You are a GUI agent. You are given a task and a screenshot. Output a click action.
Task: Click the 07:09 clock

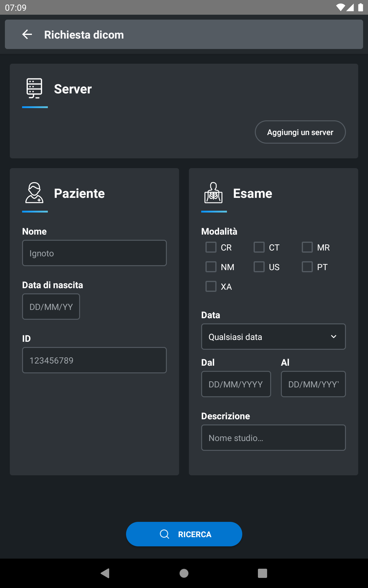coord(16,7)
